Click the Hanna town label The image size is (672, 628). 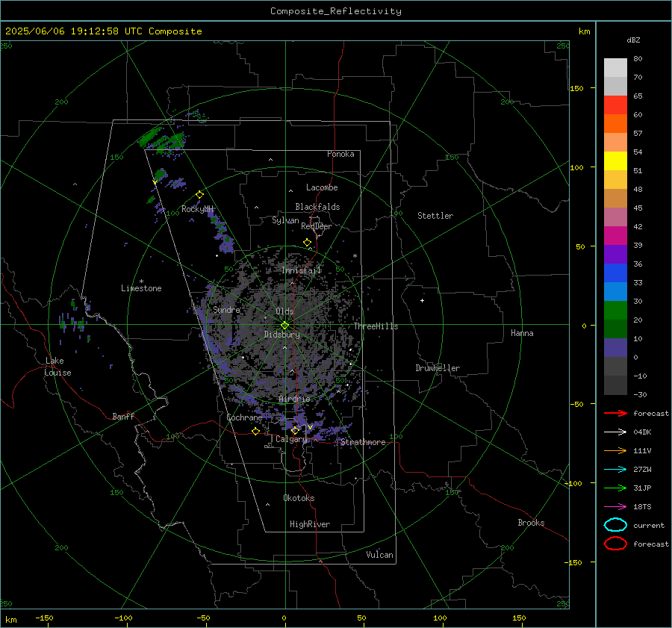point(522,333)
